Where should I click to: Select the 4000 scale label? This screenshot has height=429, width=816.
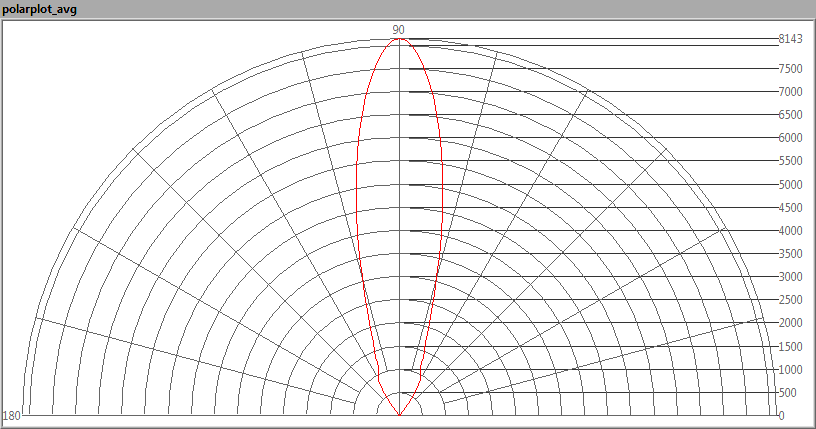(790, 231)
